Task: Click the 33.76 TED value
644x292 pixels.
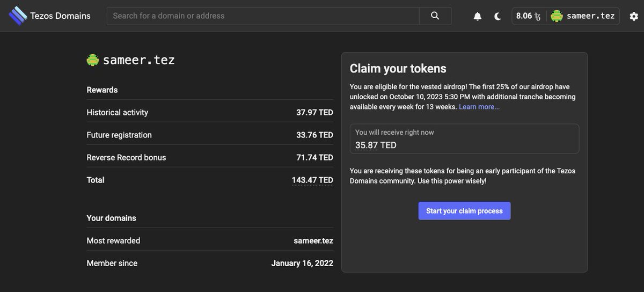Action: point(314,135)
